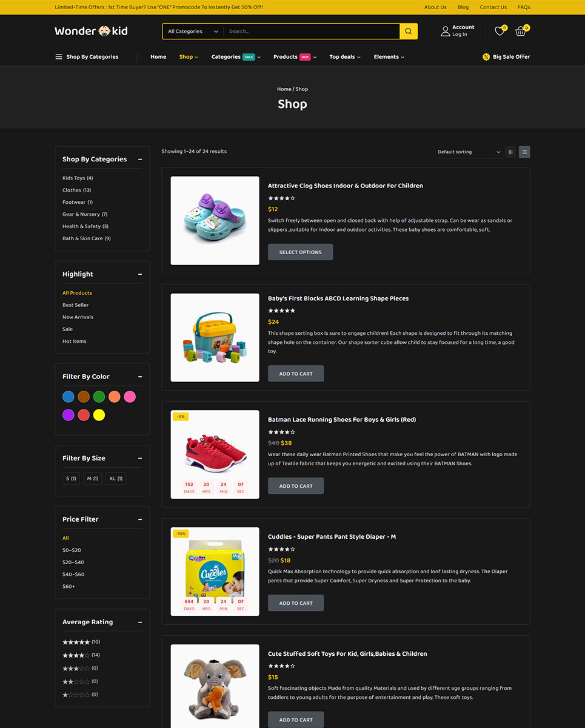585x728 pixels.
Task: Open the wishlist heart icon
Action: coord(500,31)
